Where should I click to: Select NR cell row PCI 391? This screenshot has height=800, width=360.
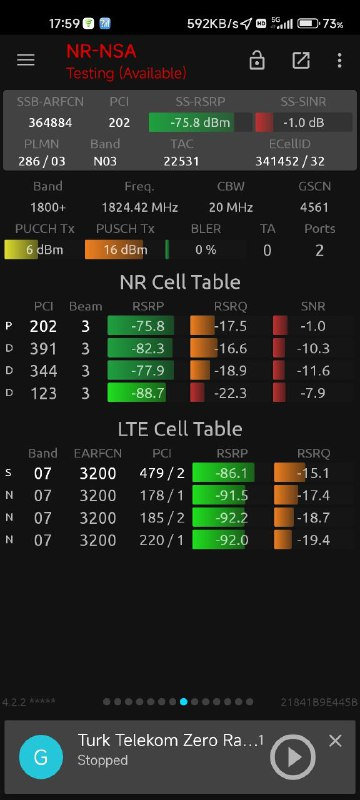click(178, 348)
